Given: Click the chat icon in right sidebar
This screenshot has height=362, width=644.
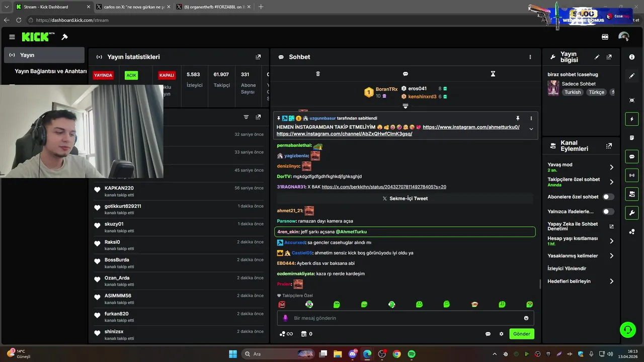Looking at the screenshot, I should [632, 157].
